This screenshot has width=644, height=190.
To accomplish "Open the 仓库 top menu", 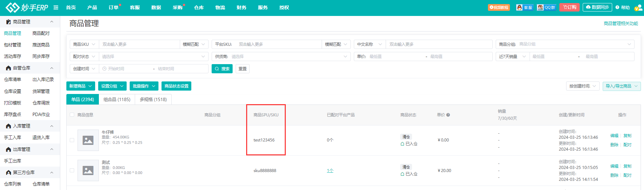I will (199, 7).
